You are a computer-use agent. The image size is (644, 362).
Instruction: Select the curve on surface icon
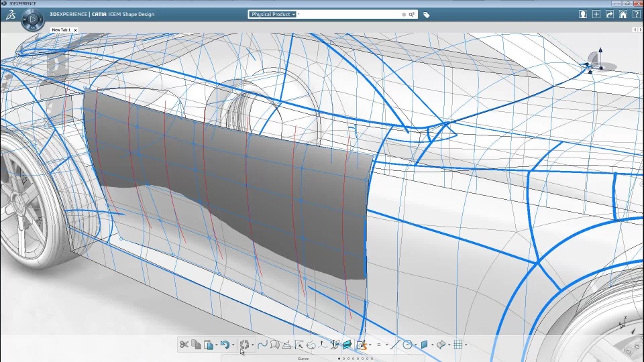tap(287, 345)
